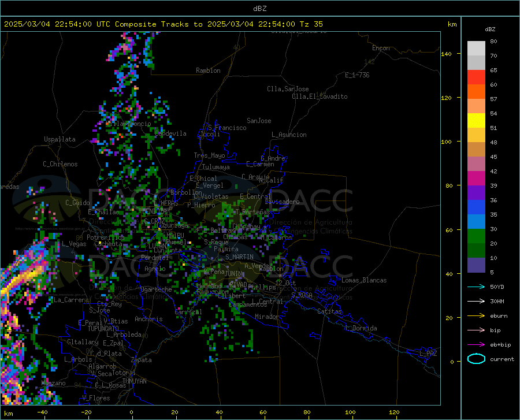Click the white 30HM arrow in legend
This screenshot has height=420, width=520.
click(x=476, y=302)
